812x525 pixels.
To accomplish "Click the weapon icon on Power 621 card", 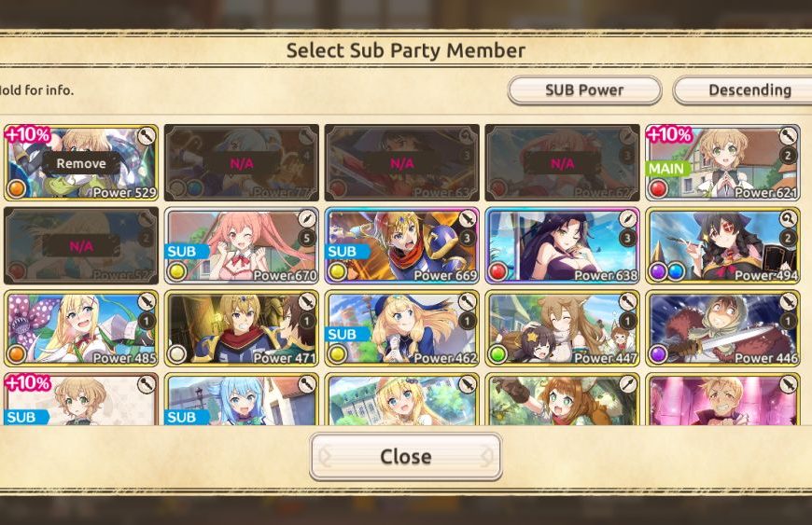I will pyautogui.click(x=788, y=136).
